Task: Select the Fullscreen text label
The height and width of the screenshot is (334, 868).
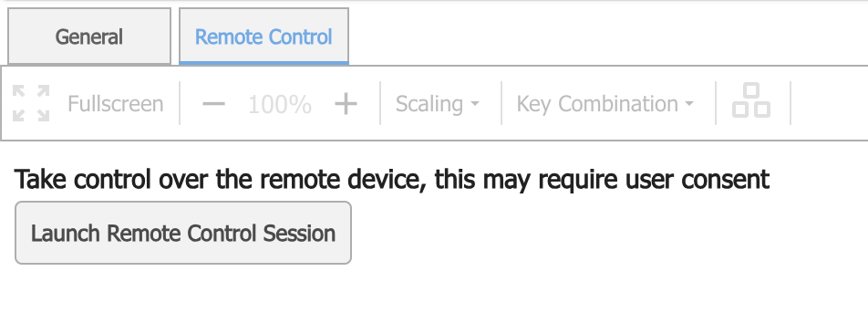Action: coord(115,104)
